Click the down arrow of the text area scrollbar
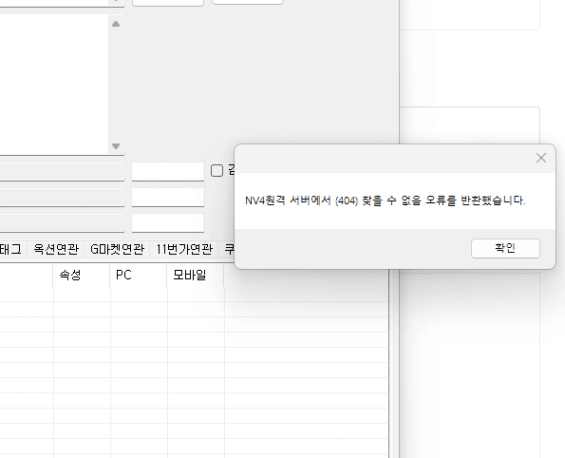 tap(116, 146)
